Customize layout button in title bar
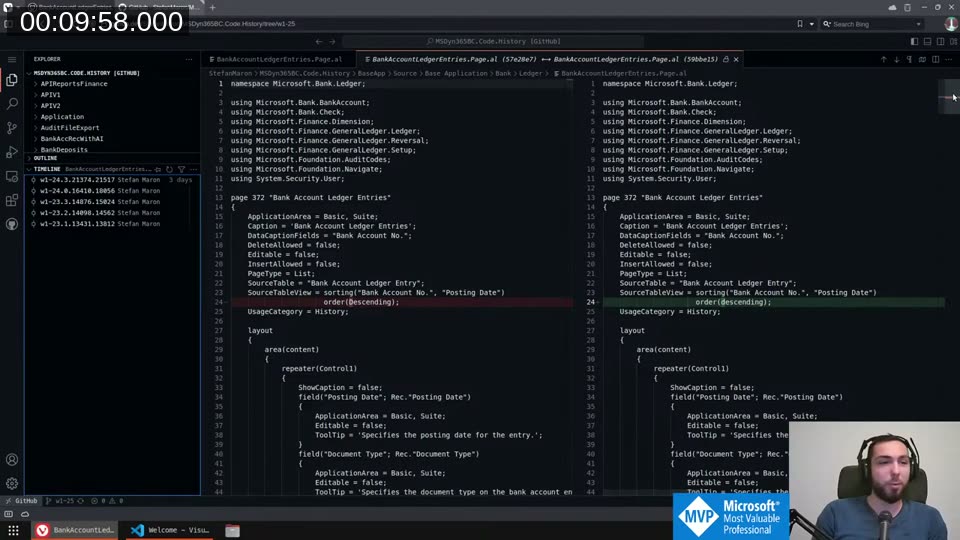The height and width of the screenshot is (540, 960). pyautogui.click(x=954, y=42)
